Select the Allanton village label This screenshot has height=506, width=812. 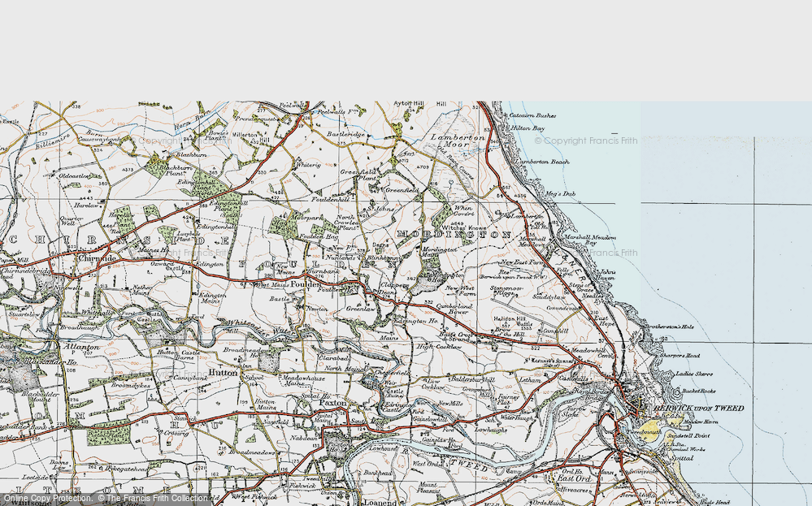click(x=81, y=347)
